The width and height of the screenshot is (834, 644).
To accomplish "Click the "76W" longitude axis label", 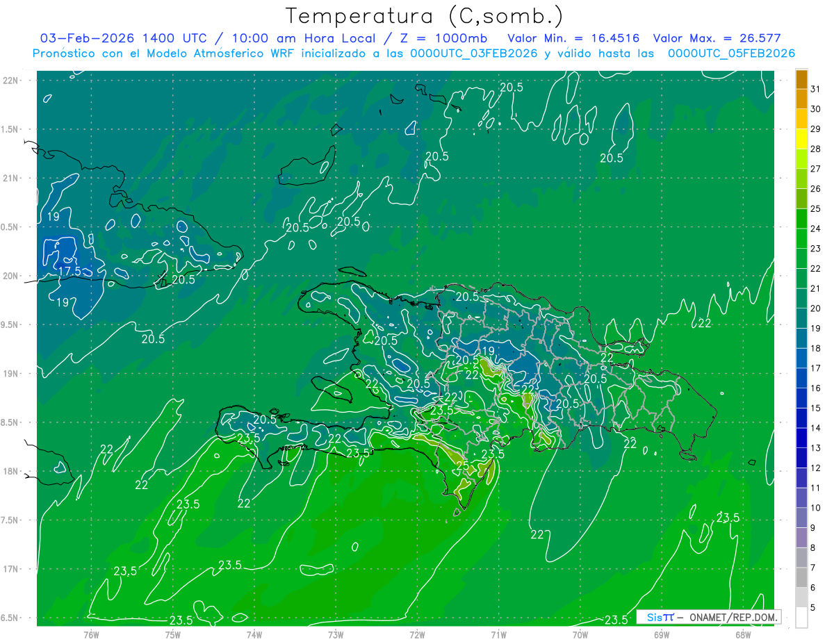I will click(x=91, y=635).
